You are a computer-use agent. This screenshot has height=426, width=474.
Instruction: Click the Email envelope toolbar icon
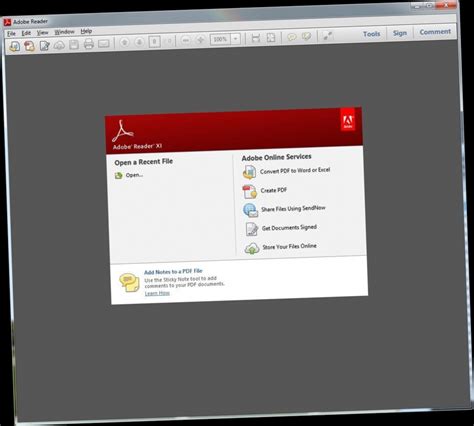click(x=104, y=44)
